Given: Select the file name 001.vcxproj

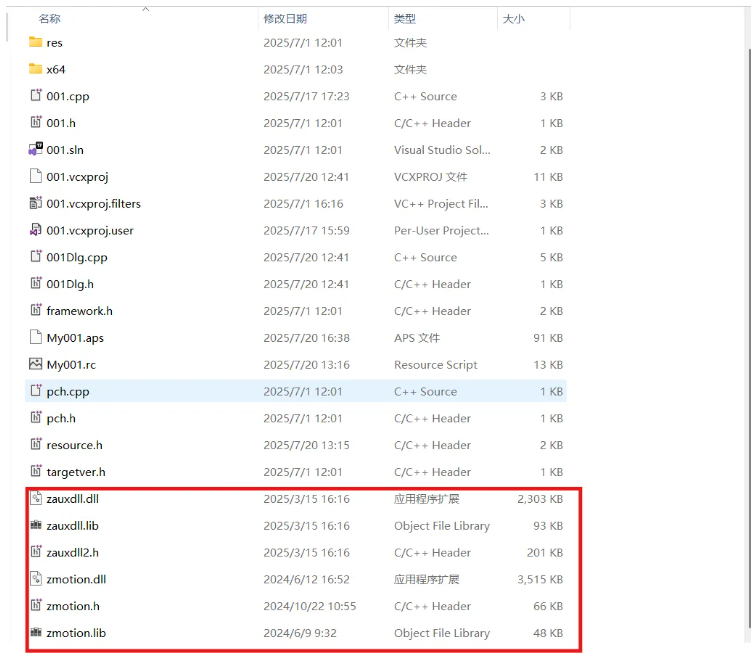Looking at the screenshot, I should [77, 177].
